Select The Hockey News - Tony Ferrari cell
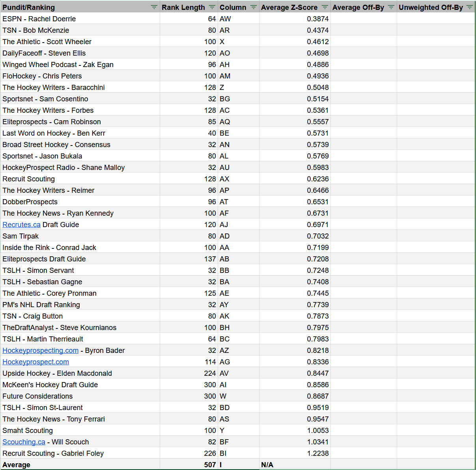Image resolution: width=476 pixels, height=470 pixels. coord(80,419)
